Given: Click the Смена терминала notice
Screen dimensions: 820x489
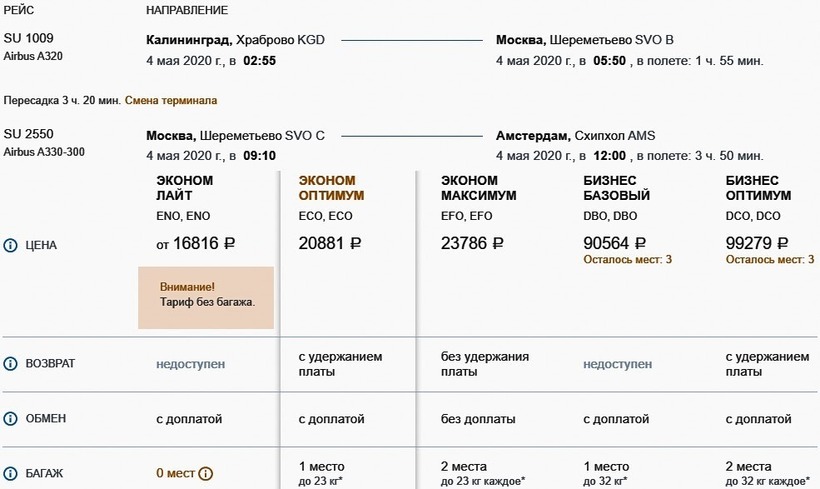Looking at the screenshot, I should coord(171,101).
